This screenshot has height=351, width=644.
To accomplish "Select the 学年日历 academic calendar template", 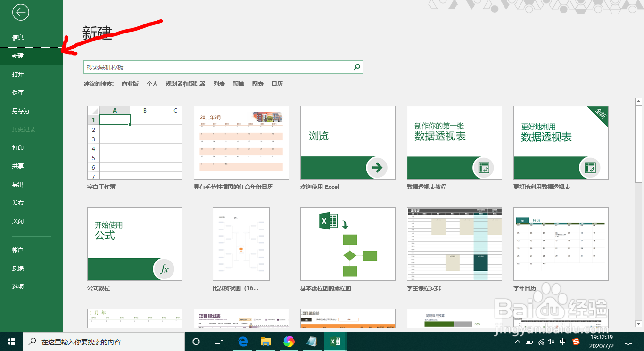I will [561, 244].
